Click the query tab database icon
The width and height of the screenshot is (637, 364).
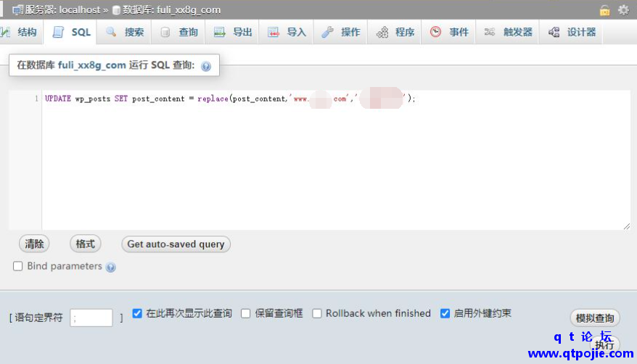pyautogui.click(x=165, y=32)
